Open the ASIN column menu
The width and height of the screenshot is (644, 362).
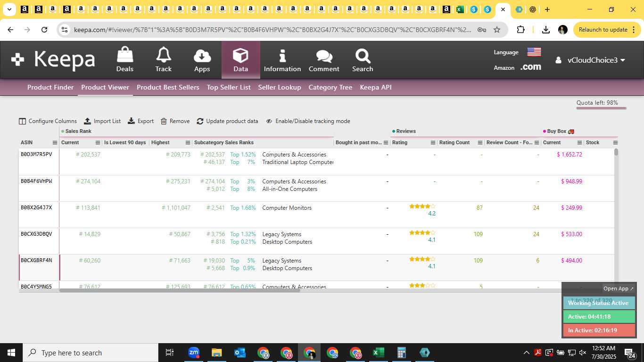click(55, 143)
